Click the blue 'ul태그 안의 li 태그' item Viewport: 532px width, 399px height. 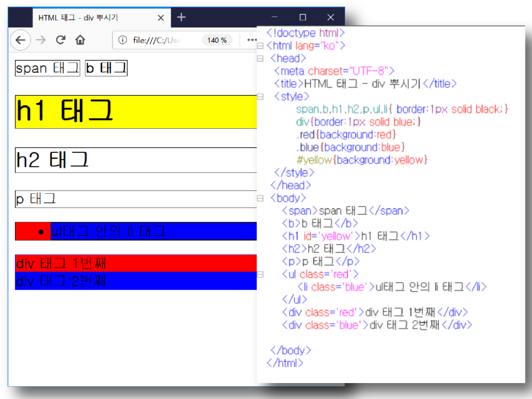click(x=154, y=231)
